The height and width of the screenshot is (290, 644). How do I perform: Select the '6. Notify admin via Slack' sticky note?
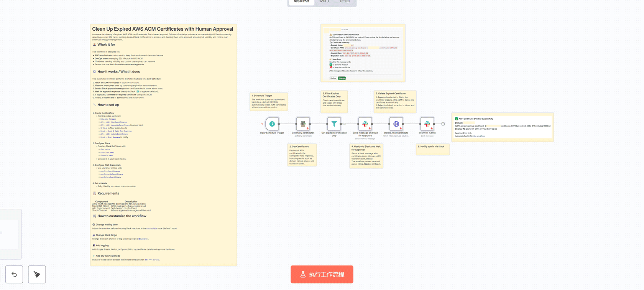[x=433, y=149]
